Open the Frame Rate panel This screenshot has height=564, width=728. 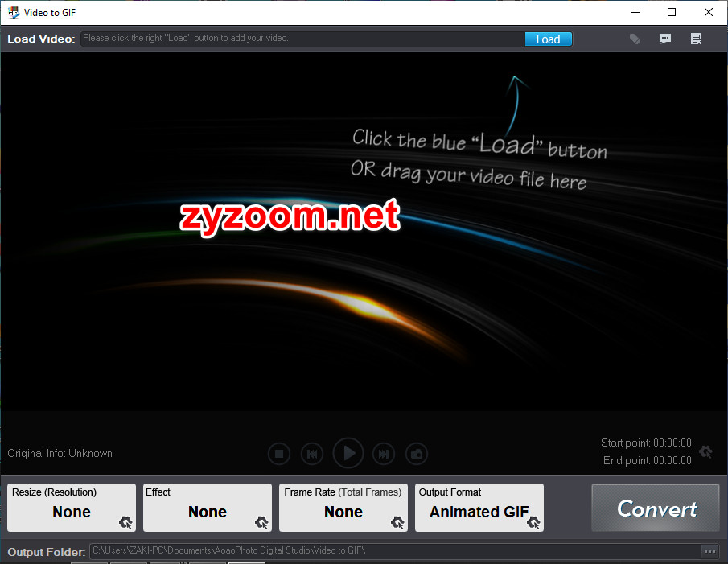click(x=343, y=508)
